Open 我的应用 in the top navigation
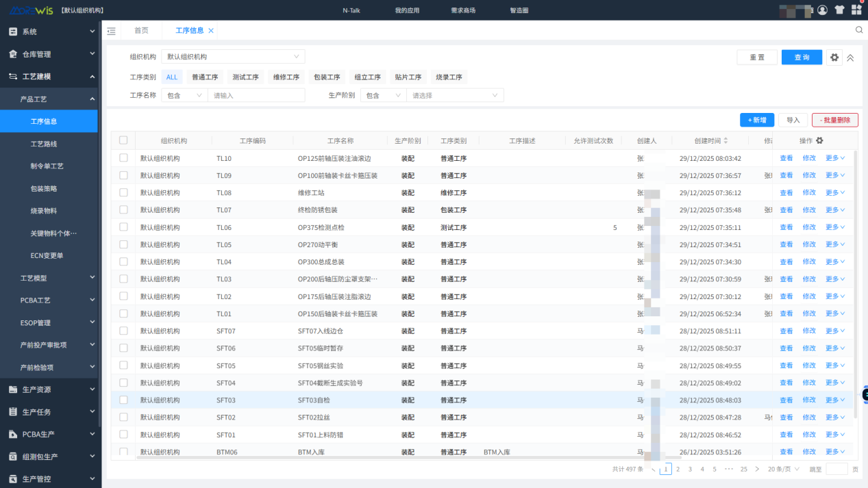Image resolution: width=868 pixels, height=488 pixels. tap(407, 10)
